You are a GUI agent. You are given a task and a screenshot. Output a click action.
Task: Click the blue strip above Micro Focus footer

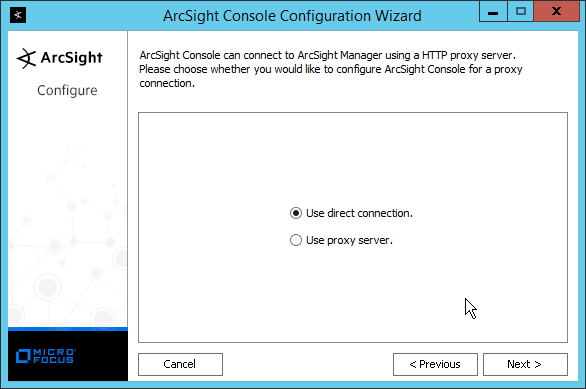[68, 329]
